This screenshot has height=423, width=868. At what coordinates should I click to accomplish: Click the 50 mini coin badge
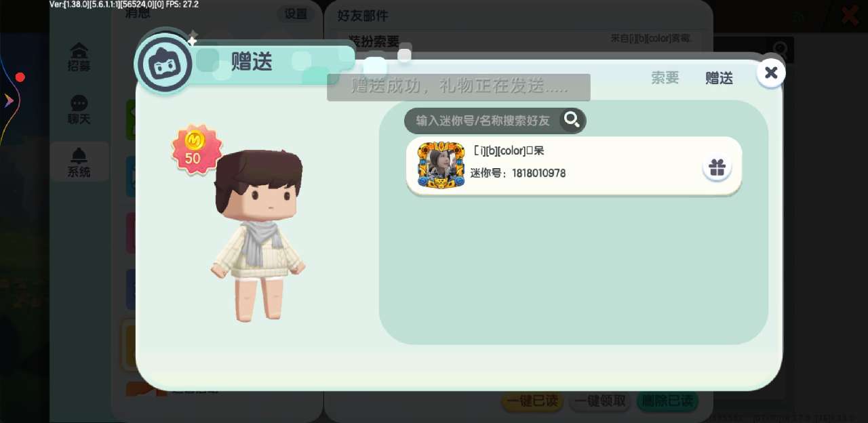pyautogui.click(x=196, y=149)
